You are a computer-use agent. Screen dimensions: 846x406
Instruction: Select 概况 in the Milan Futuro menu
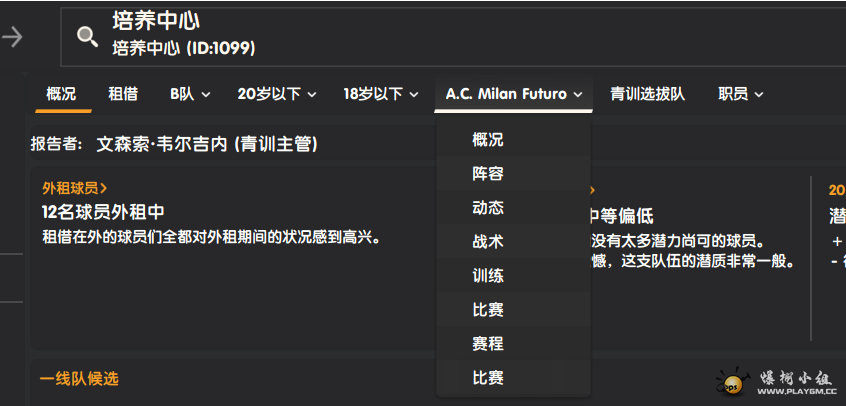488,140
